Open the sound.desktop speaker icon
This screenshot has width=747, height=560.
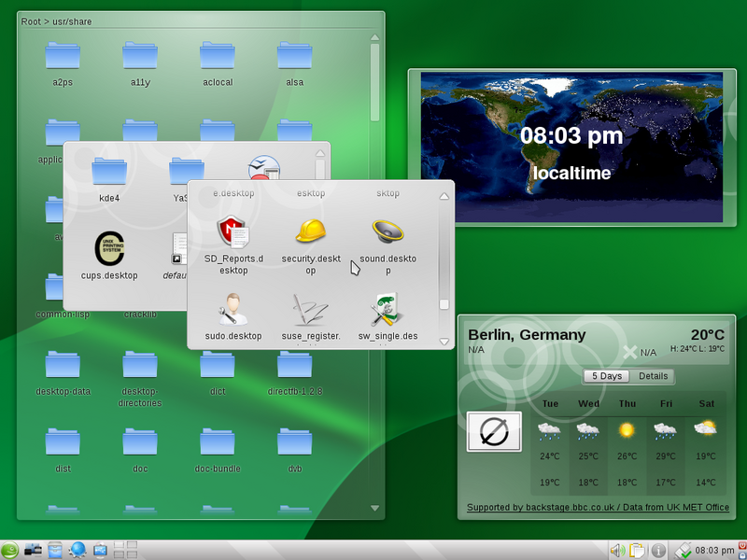tap(388, 231)
